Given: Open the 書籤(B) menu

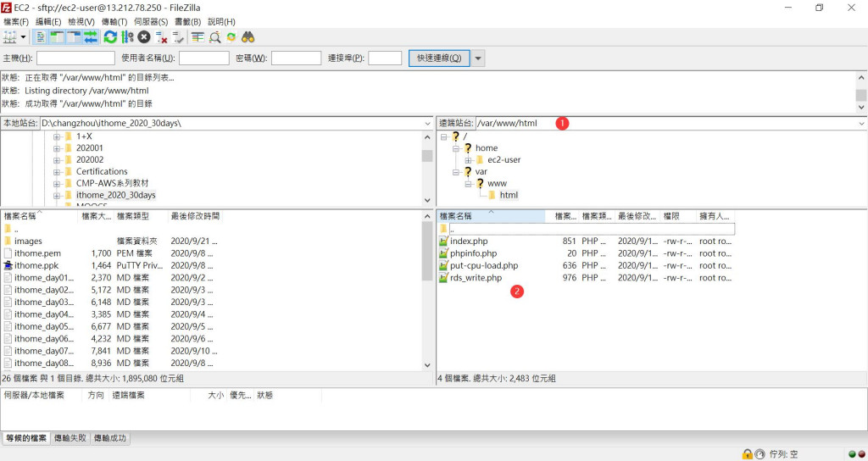Looking at the screenshot, I should coord(187,21).
